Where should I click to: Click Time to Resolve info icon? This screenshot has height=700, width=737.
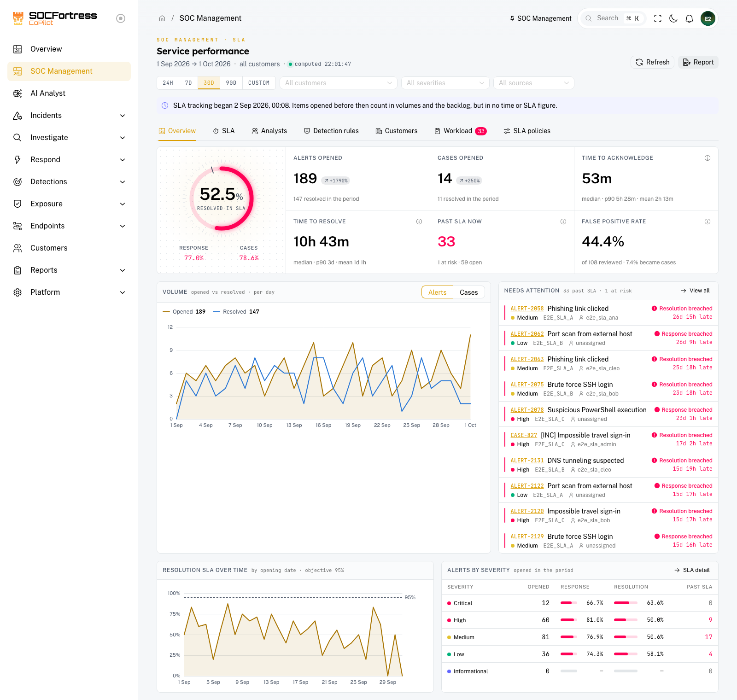pyautogui.click(x=419, y=222)
